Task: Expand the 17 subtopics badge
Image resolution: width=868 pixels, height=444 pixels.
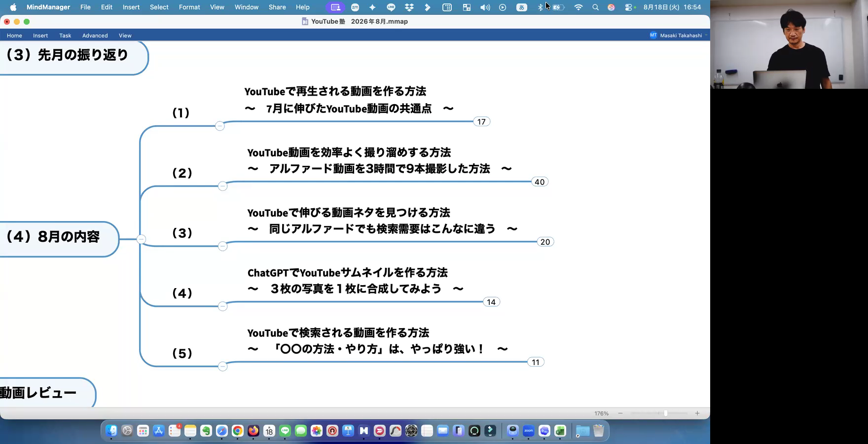Action: point(481,121)
